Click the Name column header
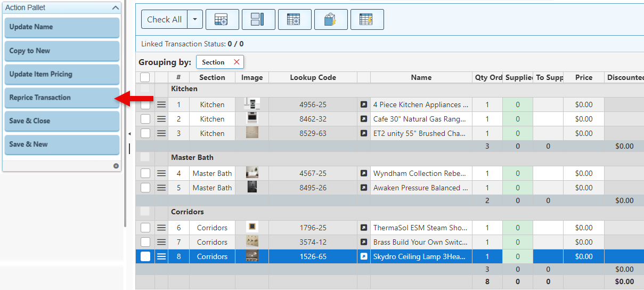 click(421, 77)
